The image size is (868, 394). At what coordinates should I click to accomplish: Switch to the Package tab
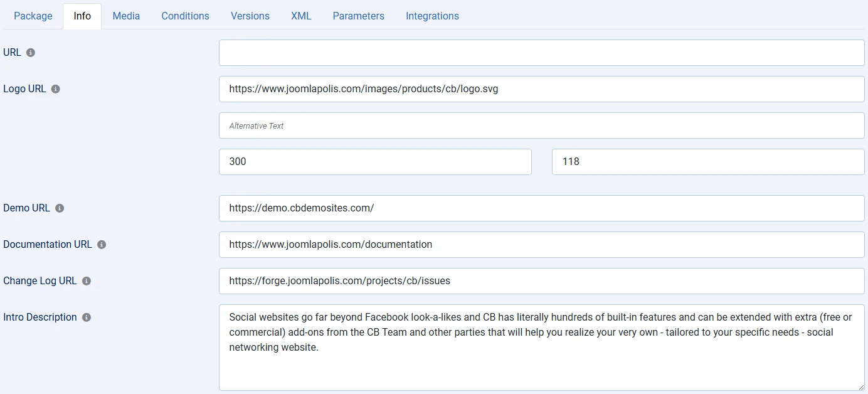pos(33,16)
